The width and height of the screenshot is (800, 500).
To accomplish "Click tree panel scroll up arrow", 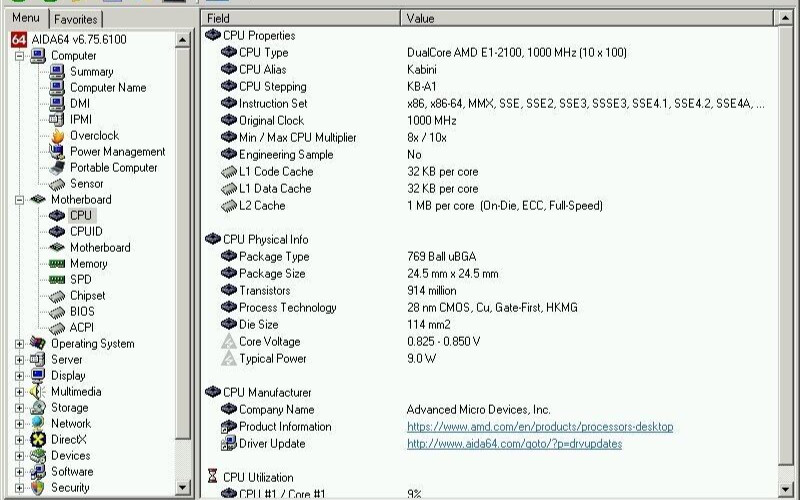I will pyautogui.click(x=183, y=40).
